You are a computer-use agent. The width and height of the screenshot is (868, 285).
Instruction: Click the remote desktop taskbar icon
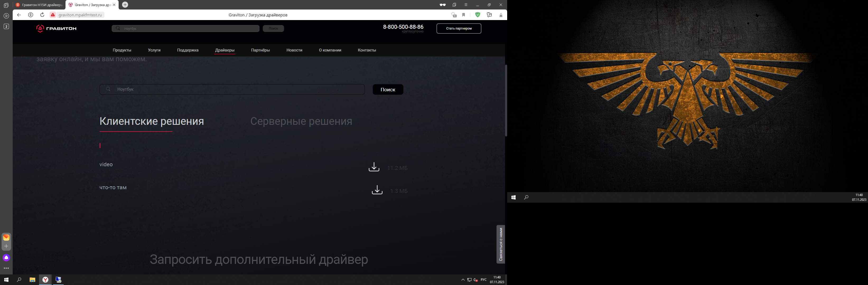[x=58, y=280]
